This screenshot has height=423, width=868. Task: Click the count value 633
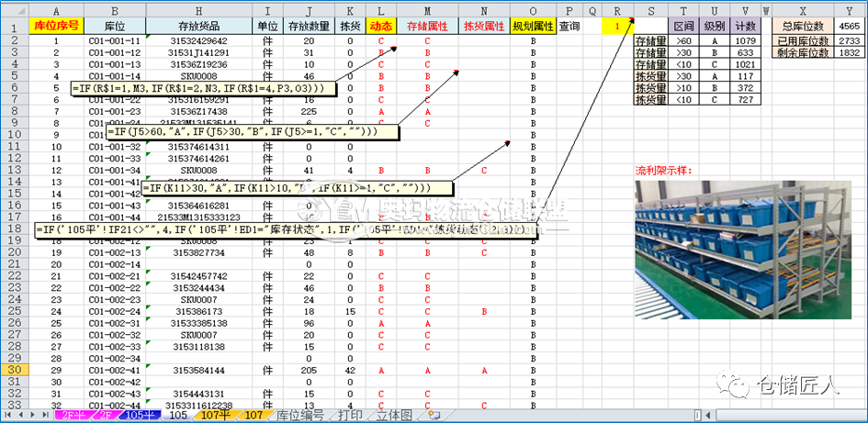[746, 52]
